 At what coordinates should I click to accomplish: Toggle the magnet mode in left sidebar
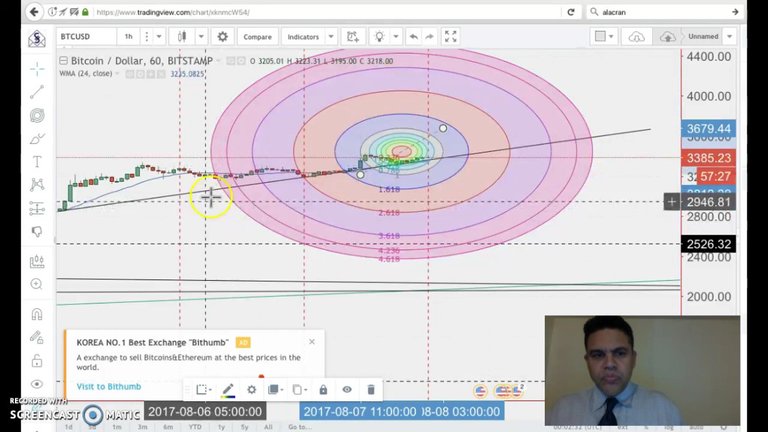pos(37,314)
